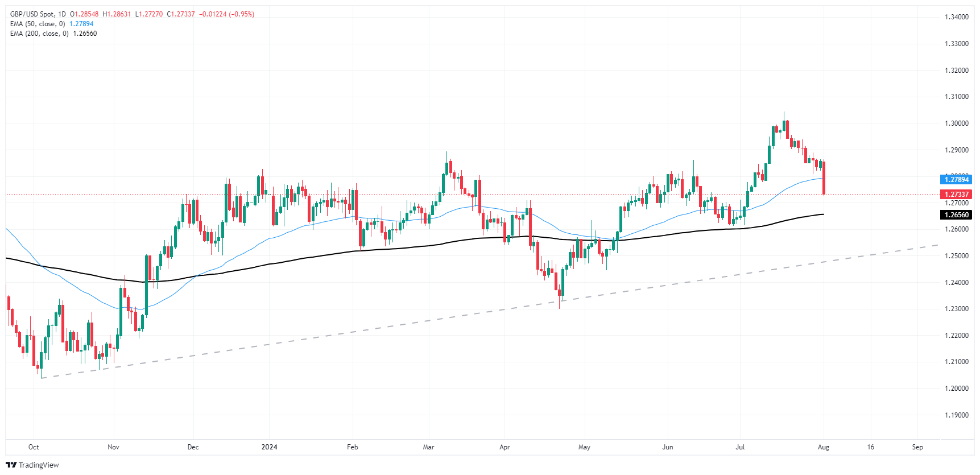The image size is (980, 475).
Task: Select the GBP/USD Spot 1D symbol title
Action: click(38, 14)
